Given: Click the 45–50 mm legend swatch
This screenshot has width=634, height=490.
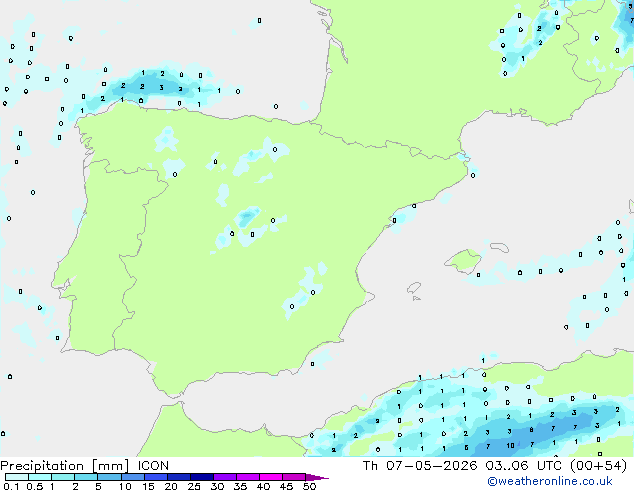Looking at the screenshot, I should (294, 477).
